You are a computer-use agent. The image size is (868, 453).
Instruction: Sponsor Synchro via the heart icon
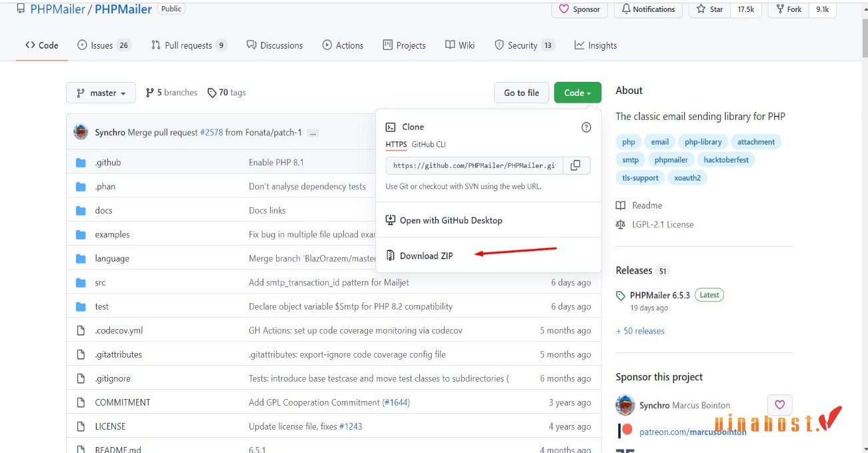click(779, 404)
